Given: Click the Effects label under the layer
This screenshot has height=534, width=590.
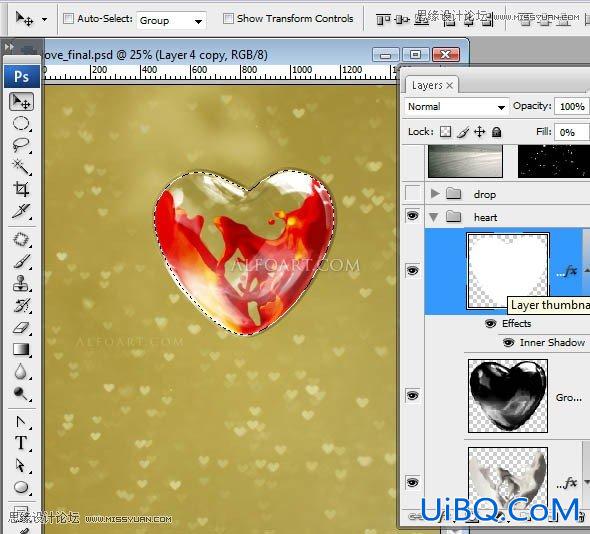Looking at the screenshot, I should click(x=517, y=324).
